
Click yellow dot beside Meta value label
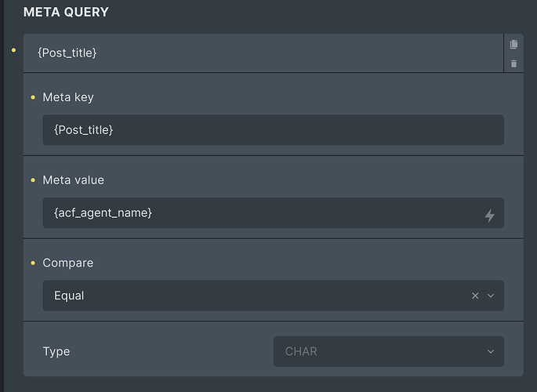(33, 180)
